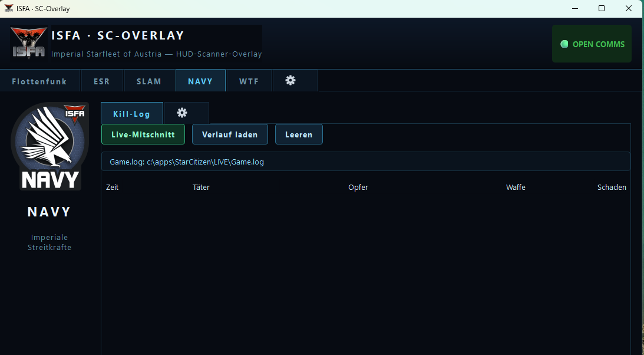Open the Flottenfunk tab

click(x=39, y=81)
